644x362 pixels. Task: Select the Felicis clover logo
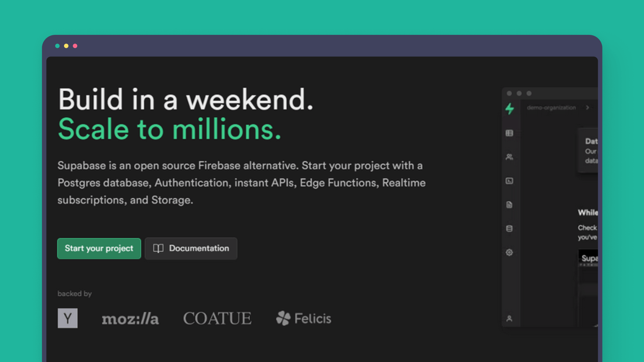tap(283, 318)
